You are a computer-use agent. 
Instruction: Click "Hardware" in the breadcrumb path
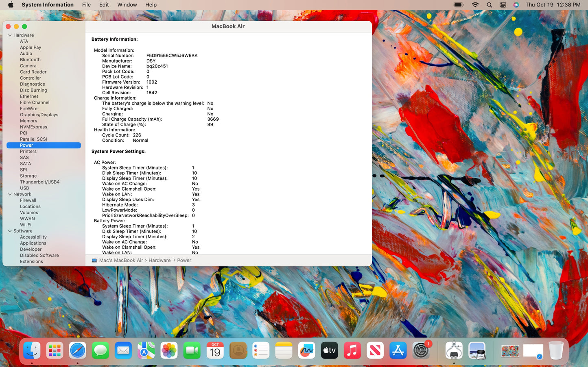[x=159, y=260]
